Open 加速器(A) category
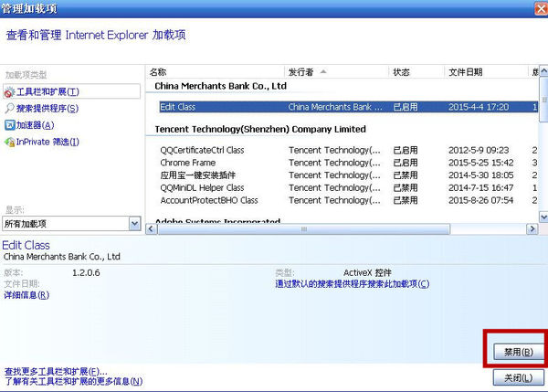548x392 pixels. [35, 125]
